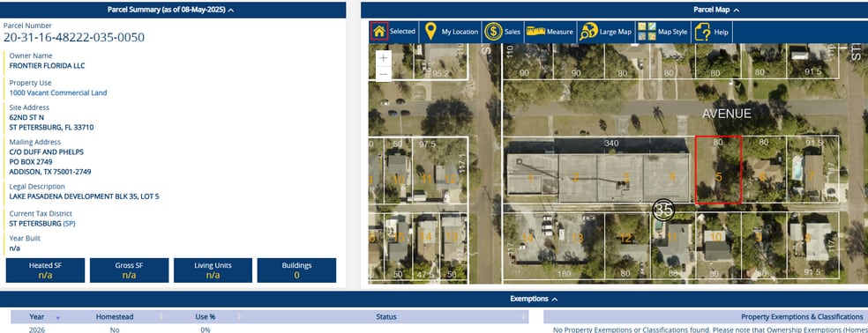Open the Large Map globe icon
The image size is (868, 333).
click(588, 32)
